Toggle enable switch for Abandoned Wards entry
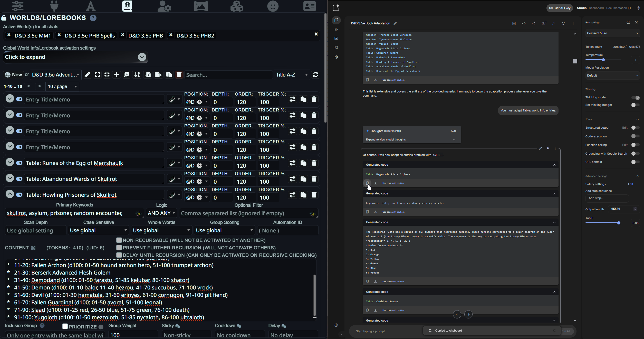Viewport: 644px width, 339px height. 19,179
